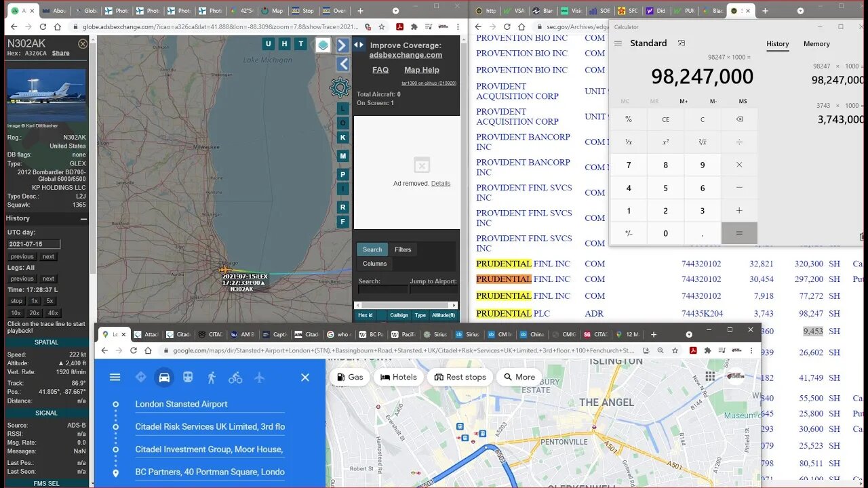Screen dimensions: 868x488
Task: Set playback speed to 5x
Action: pos(50,301)
